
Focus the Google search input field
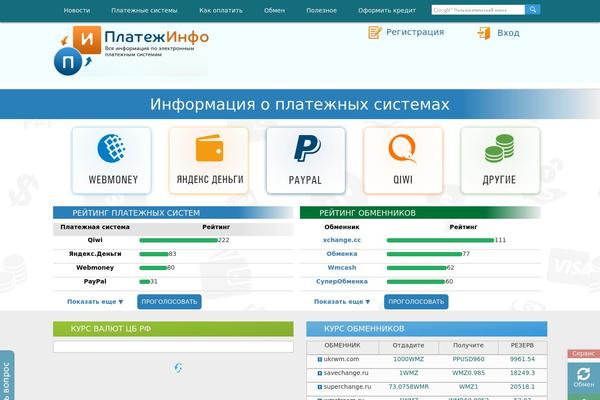click(478, 10)
